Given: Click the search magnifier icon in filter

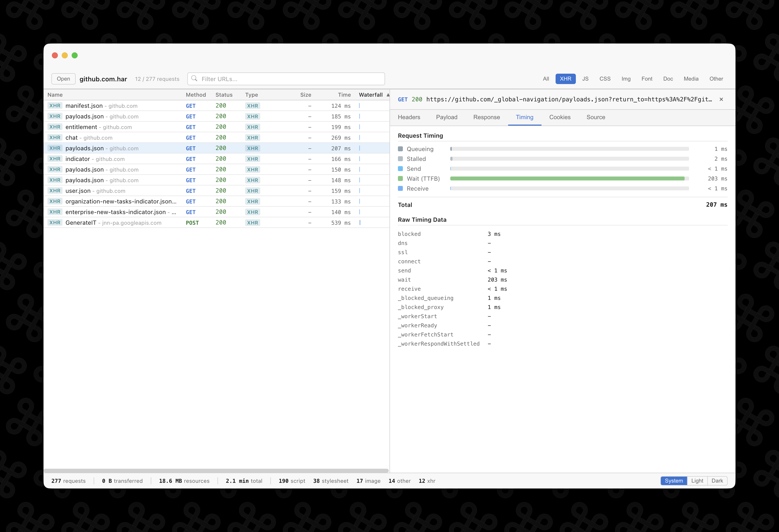Looking at the screenshot, I should [194, 78].
